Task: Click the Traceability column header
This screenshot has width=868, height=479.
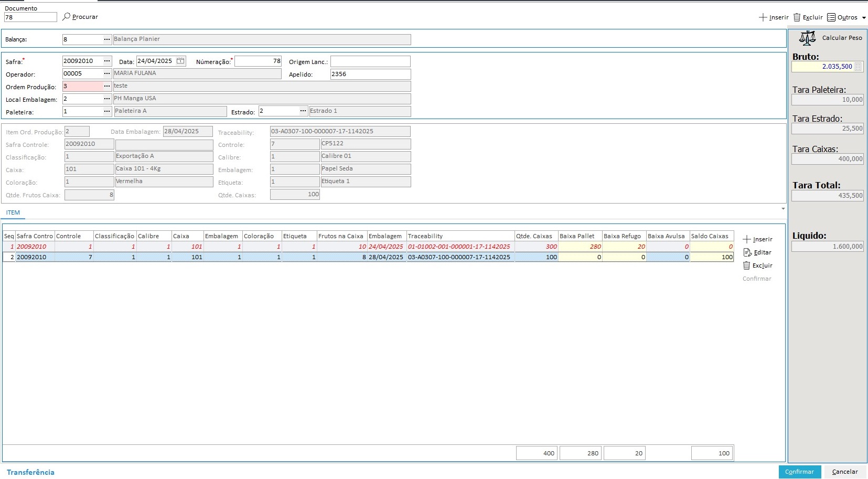Action: click(460, 236)
